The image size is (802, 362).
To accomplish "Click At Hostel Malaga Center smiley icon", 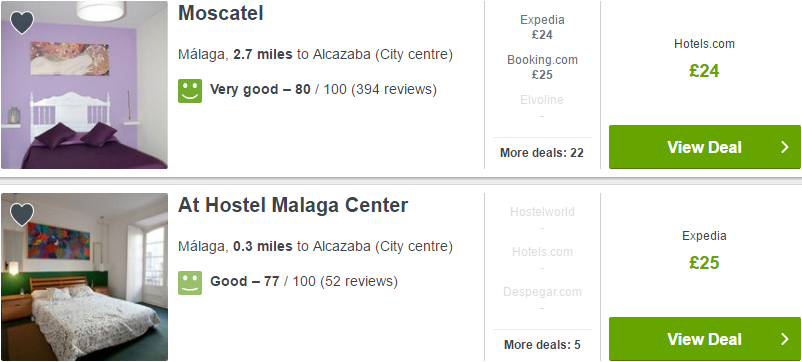I will point(190,283).
